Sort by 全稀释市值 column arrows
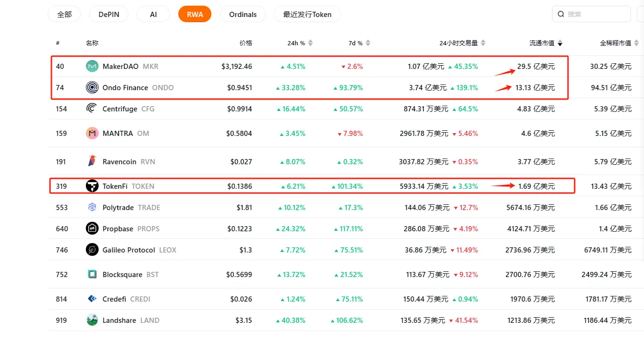 (636, 43)
